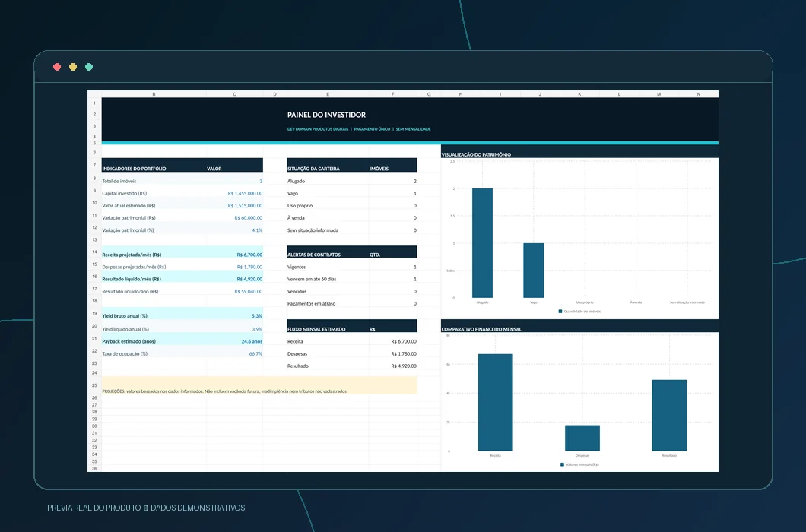This screenshot has width=806, height=532.
Task: Select column E header
Action: [328, 94]
